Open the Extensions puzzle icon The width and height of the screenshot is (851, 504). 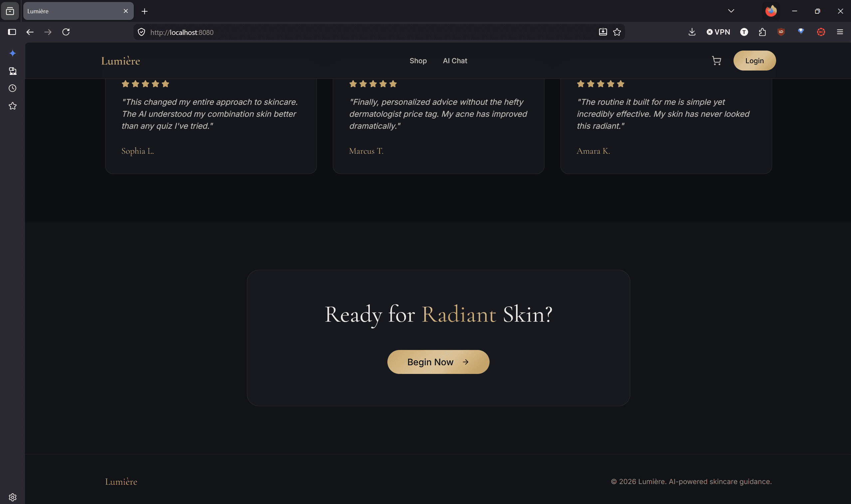(x=762, y=32)
